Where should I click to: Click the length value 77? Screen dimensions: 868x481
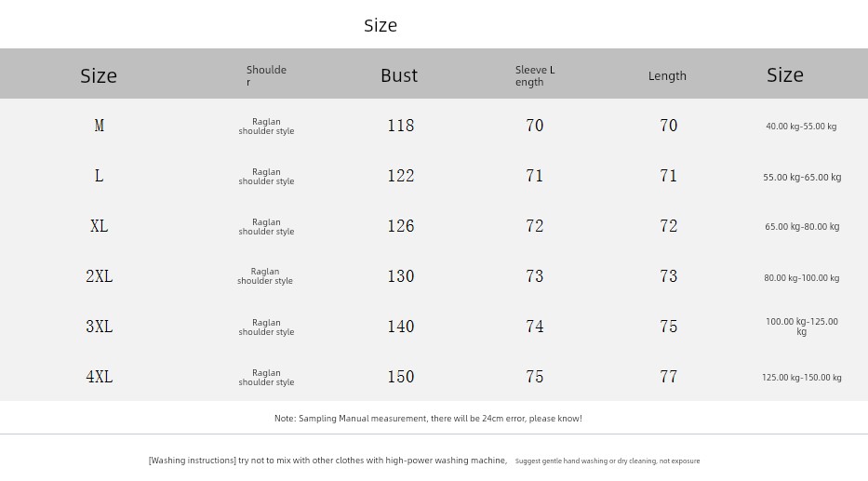point(668,377)
